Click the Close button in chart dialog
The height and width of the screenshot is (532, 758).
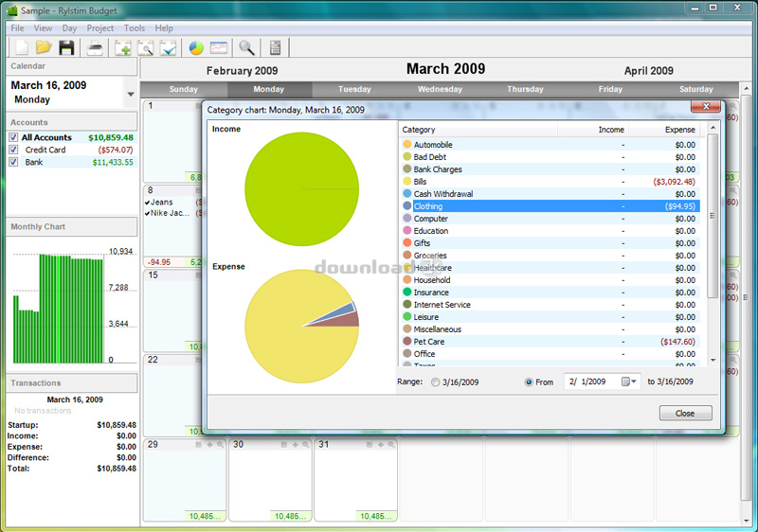point(684,413)
